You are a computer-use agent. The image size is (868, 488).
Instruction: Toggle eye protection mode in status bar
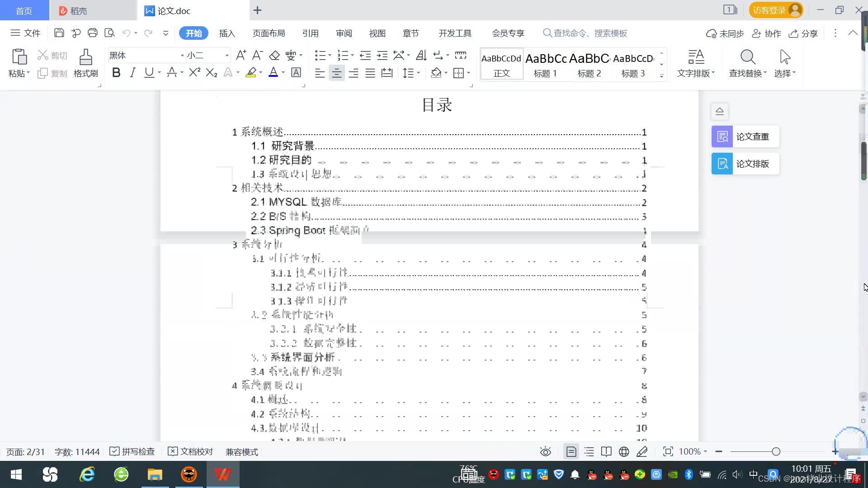click(545, 452)
